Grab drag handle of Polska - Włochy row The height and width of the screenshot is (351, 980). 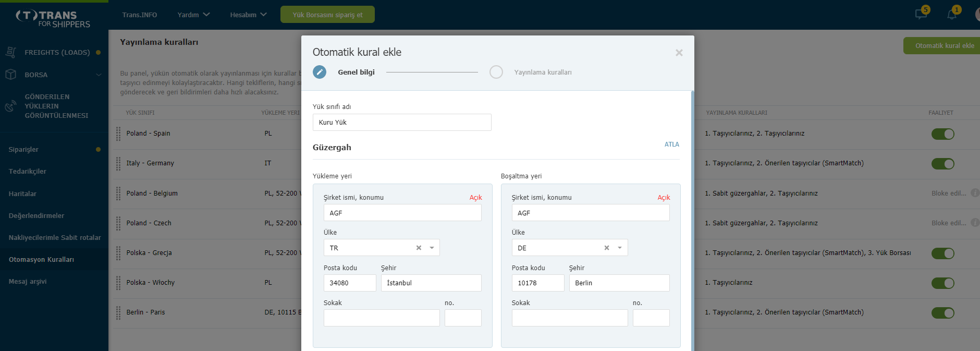118,283
